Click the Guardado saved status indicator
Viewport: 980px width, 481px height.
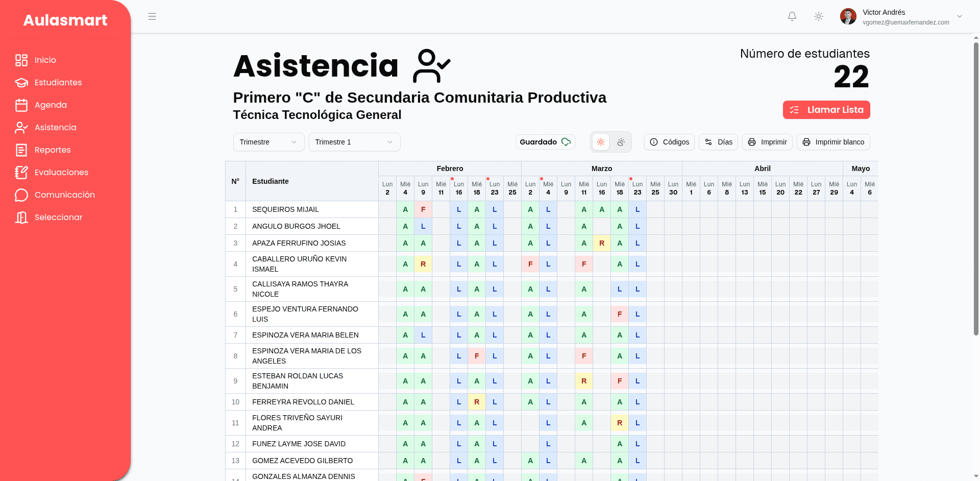545,142
